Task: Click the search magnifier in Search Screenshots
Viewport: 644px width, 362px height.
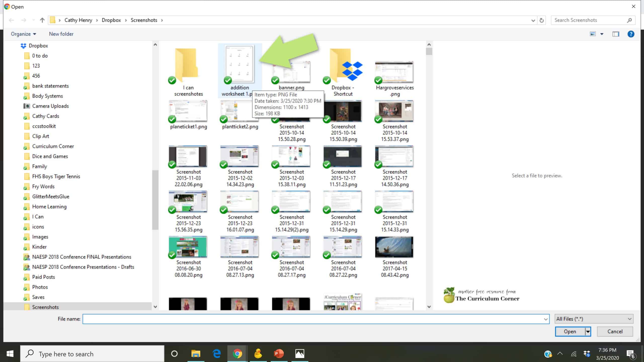Action: [x=629, y=20]
